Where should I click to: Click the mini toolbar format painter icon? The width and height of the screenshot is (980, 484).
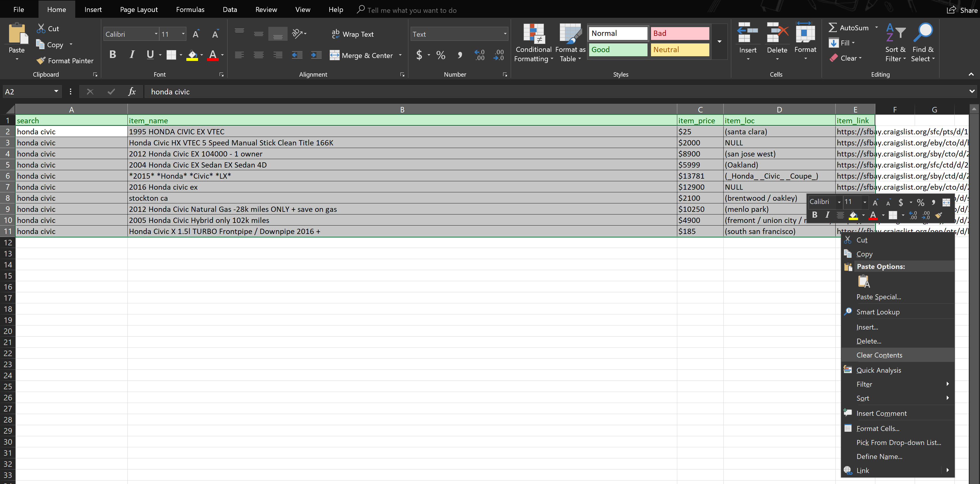(x=939, y=215)
